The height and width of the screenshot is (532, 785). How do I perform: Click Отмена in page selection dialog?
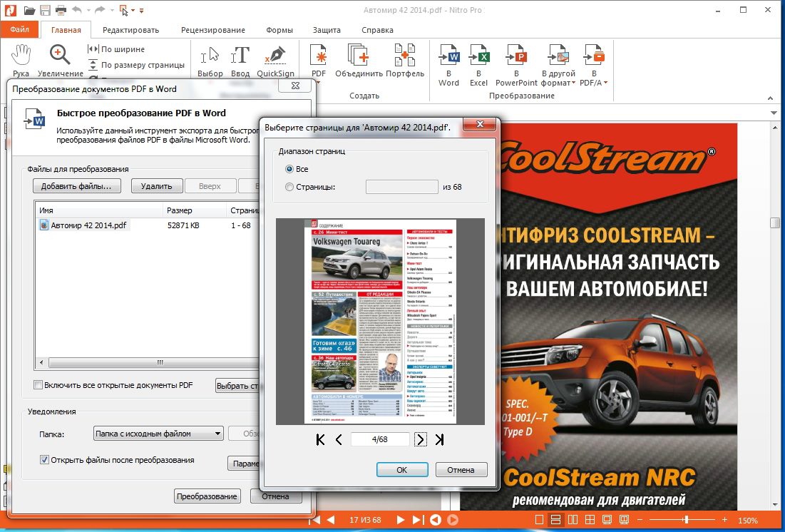click(x=461, y=469)
